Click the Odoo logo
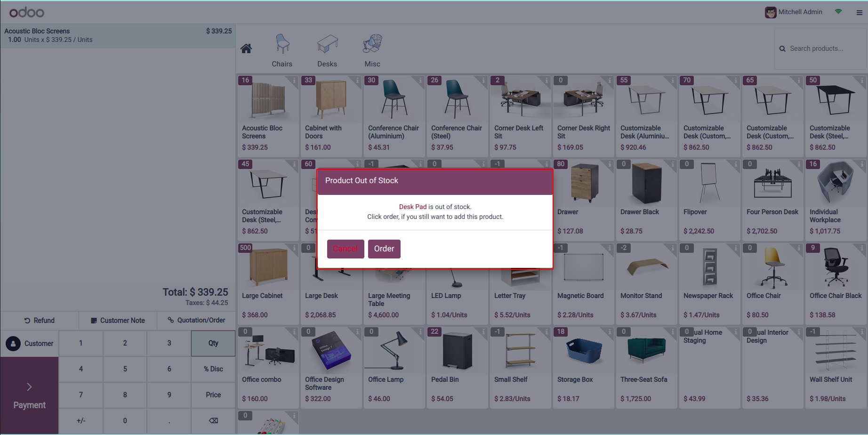 click(x=27, y=12)
